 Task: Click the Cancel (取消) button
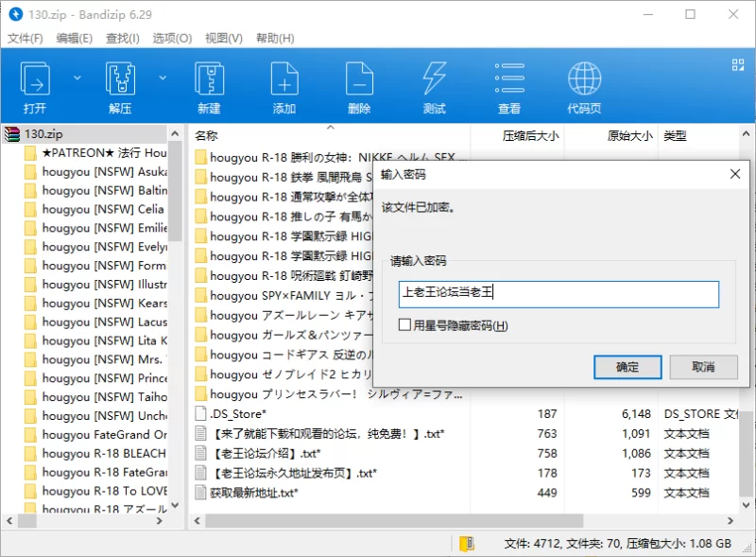703,367
